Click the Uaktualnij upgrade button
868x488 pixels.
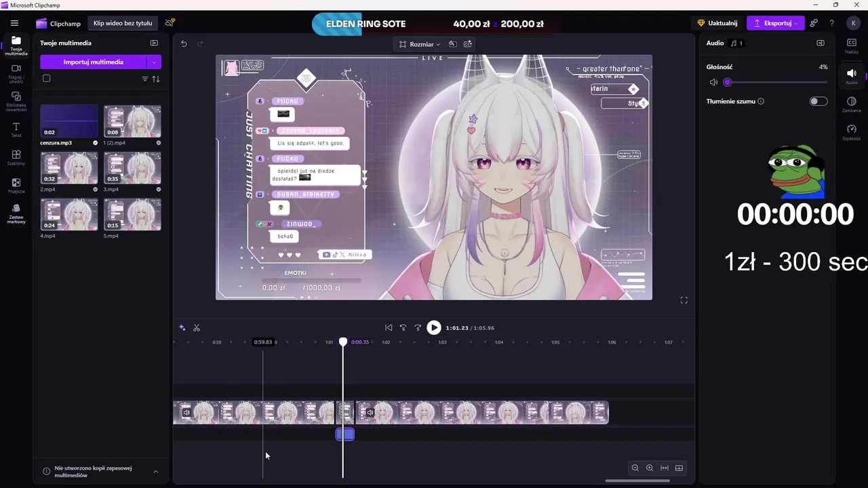pyautogui.click(x=717, y=23)
